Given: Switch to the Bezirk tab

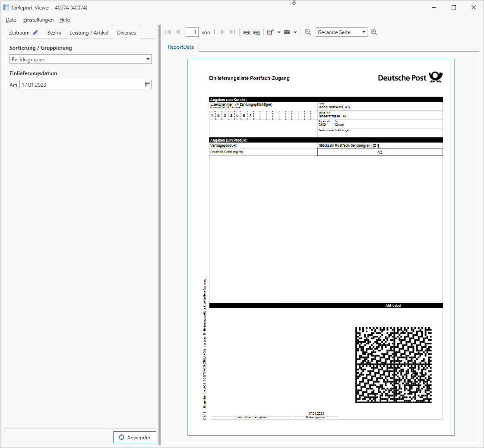Looking at the screenshot, I should (x=54, y=33).
